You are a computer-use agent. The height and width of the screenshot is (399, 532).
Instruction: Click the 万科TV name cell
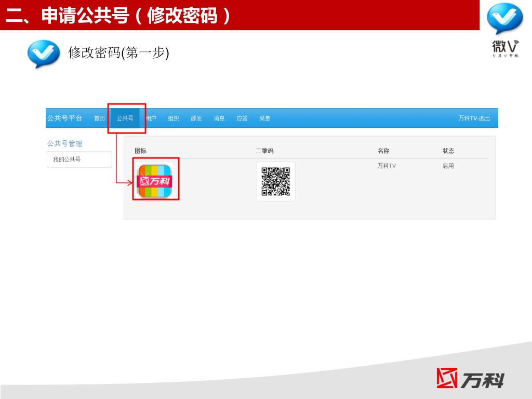tap(387, 166)
